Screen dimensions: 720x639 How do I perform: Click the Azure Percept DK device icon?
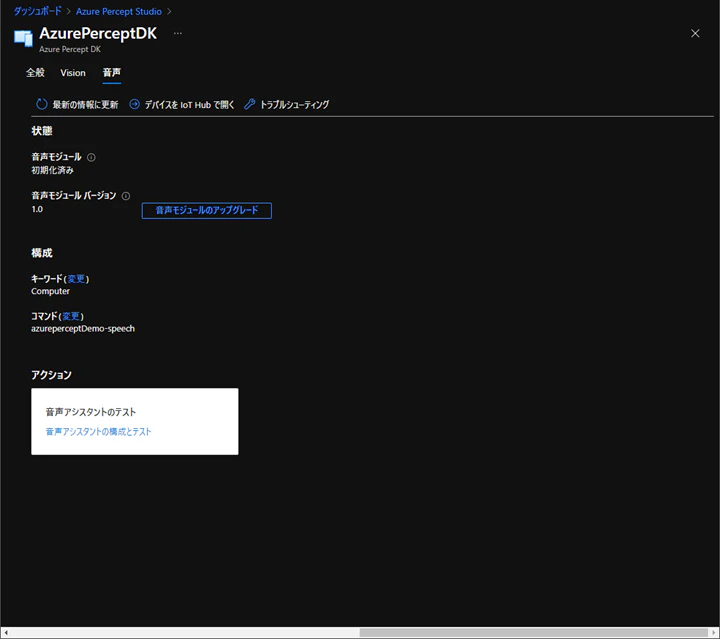click(x=23, y=38)
